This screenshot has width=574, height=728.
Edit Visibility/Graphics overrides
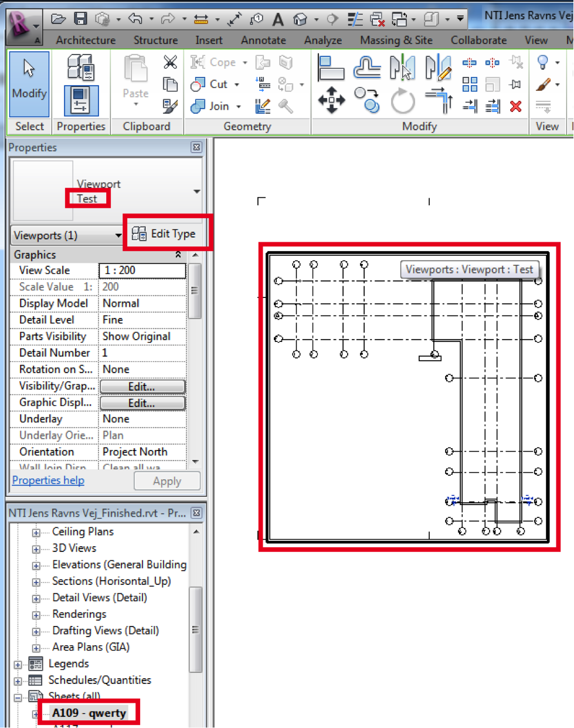click(142, 386)
